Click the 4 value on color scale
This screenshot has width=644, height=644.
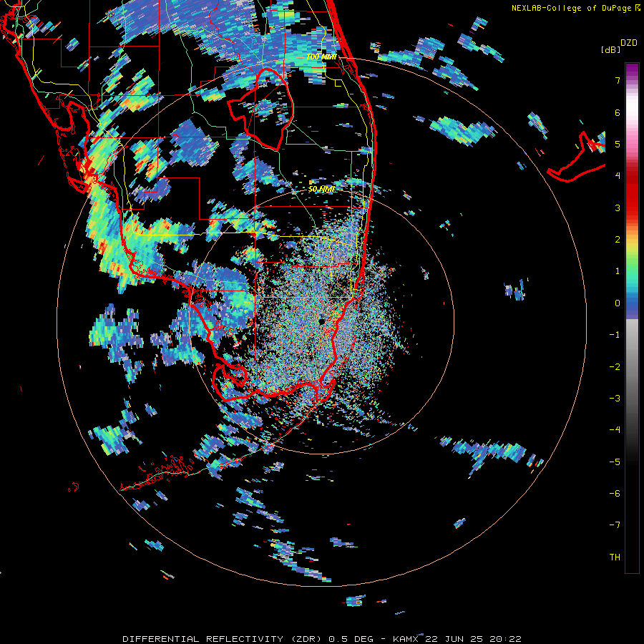618,176
